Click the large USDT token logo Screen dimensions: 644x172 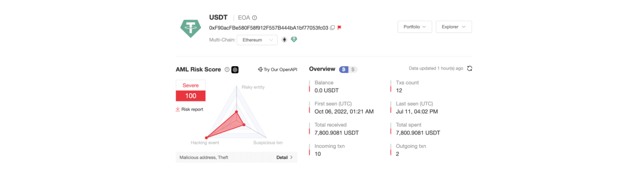[190, 29]
